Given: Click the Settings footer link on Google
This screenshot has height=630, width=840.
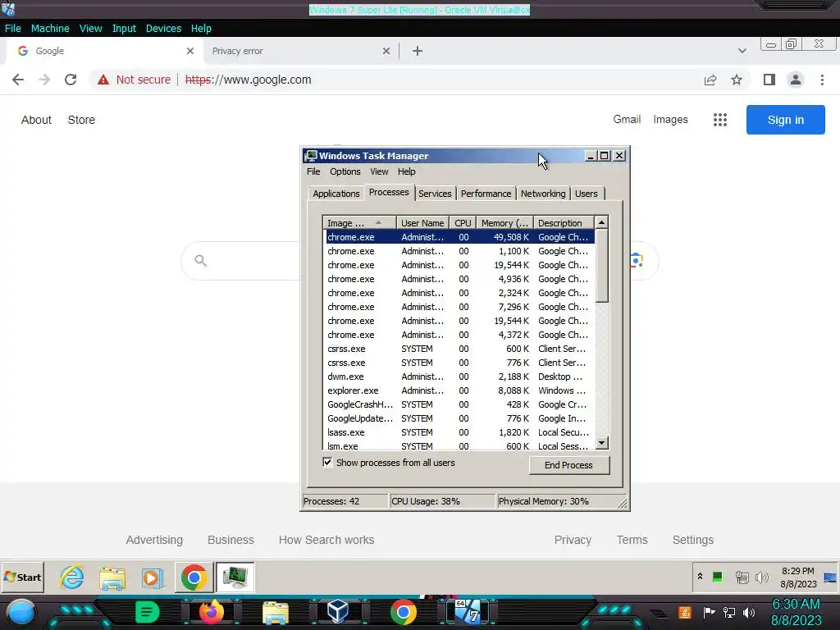Looking at the screenshot, I should point(692,540).
